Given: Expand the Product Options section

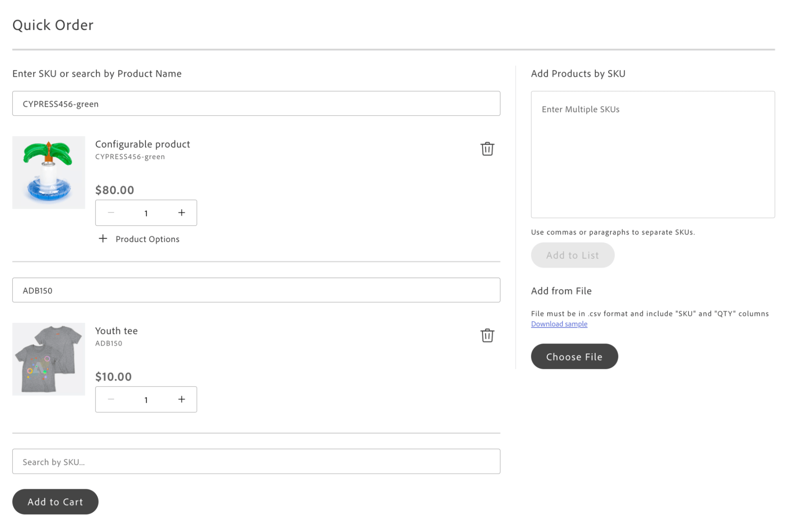Looking at the screenshot, I should point(147,238).
